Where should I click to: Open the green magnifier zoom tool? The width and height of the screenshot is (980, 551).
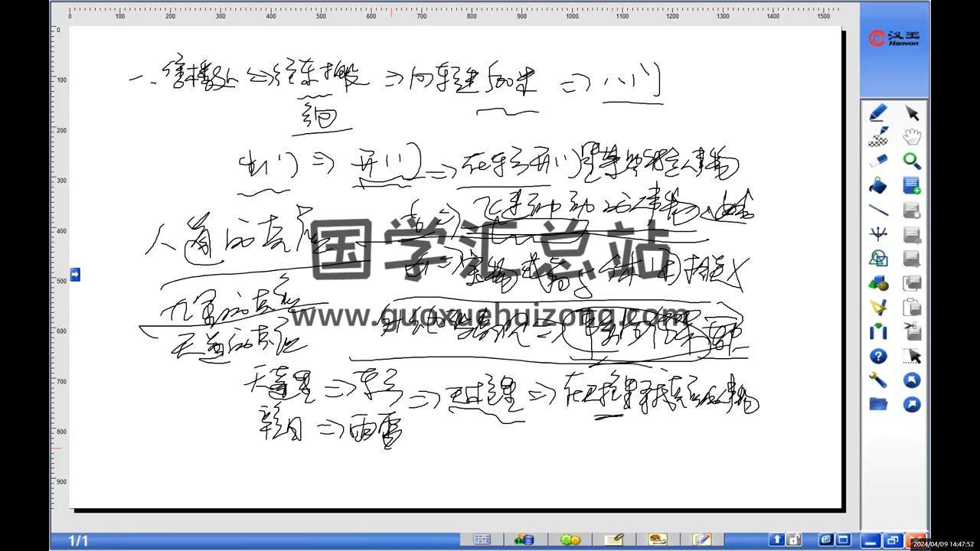(912, 161)
